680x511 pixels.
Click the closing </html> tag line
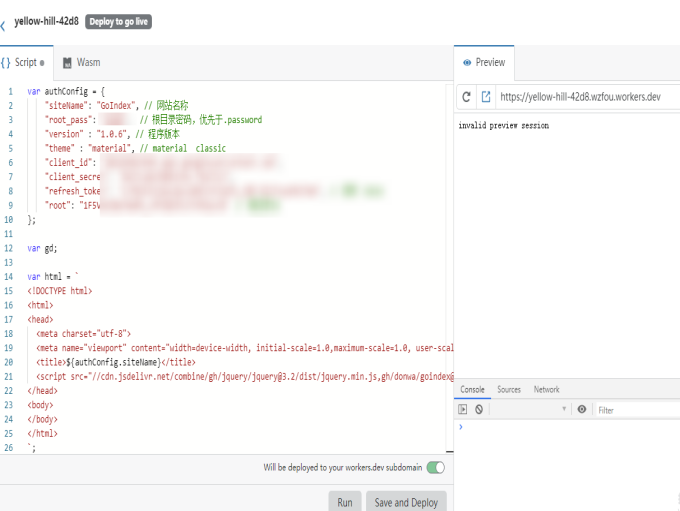point(42,433)
